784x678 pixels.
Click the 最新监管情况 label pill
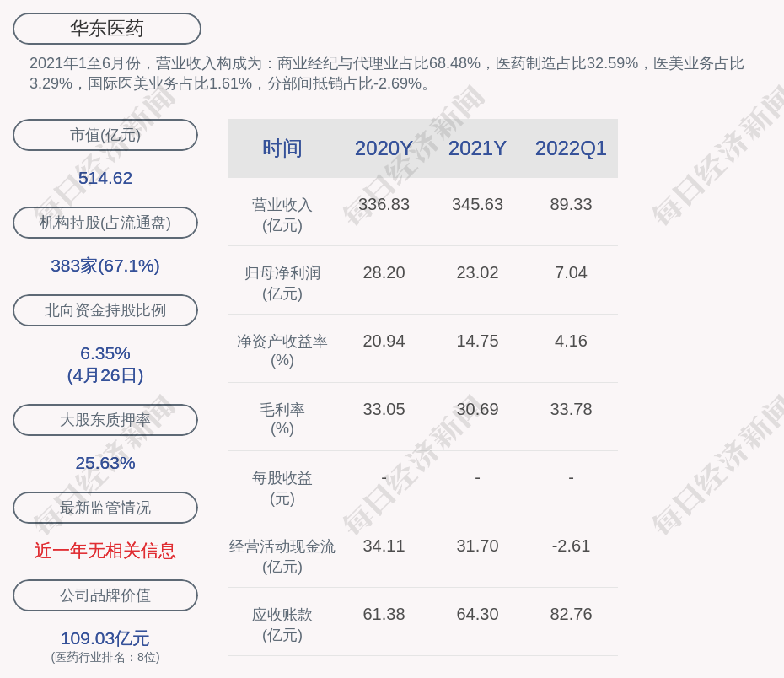point(105,508)
